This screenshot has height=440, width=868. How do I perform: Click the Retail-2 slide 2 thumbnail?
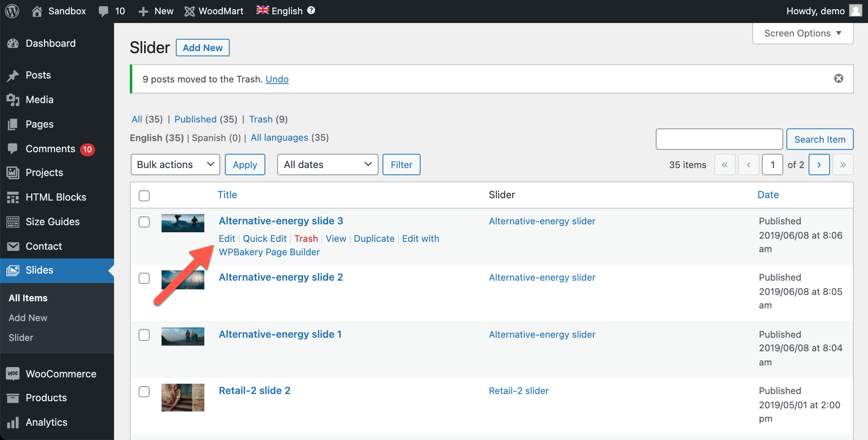point(183,398)
